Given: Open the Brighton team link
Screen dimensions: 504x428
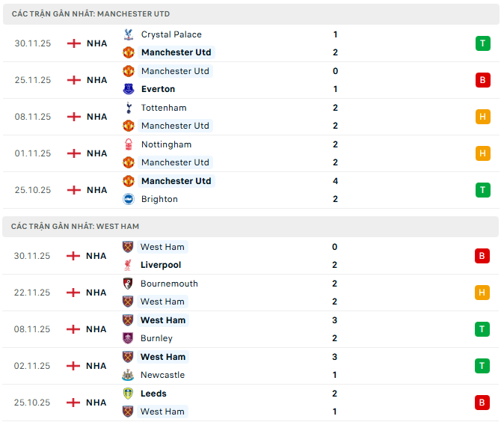Looking at the screenshot, I should tap(159, 199).
